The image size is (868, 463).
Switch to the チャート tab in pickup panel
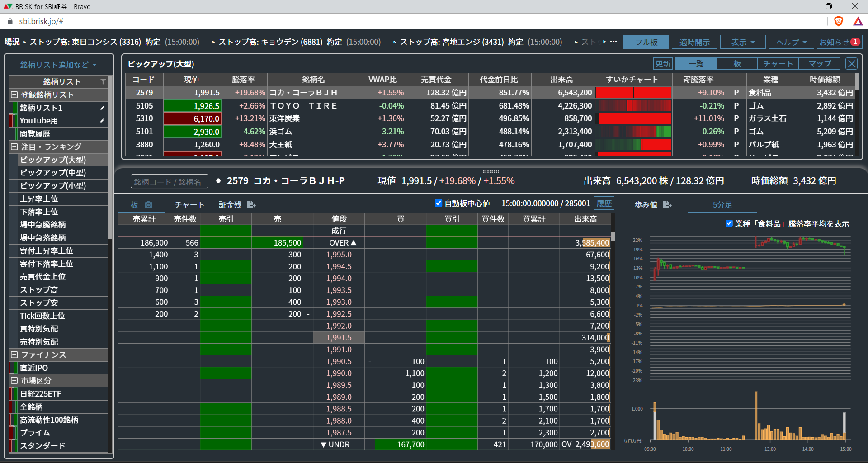pyautogui.click(x=778, y=64)
